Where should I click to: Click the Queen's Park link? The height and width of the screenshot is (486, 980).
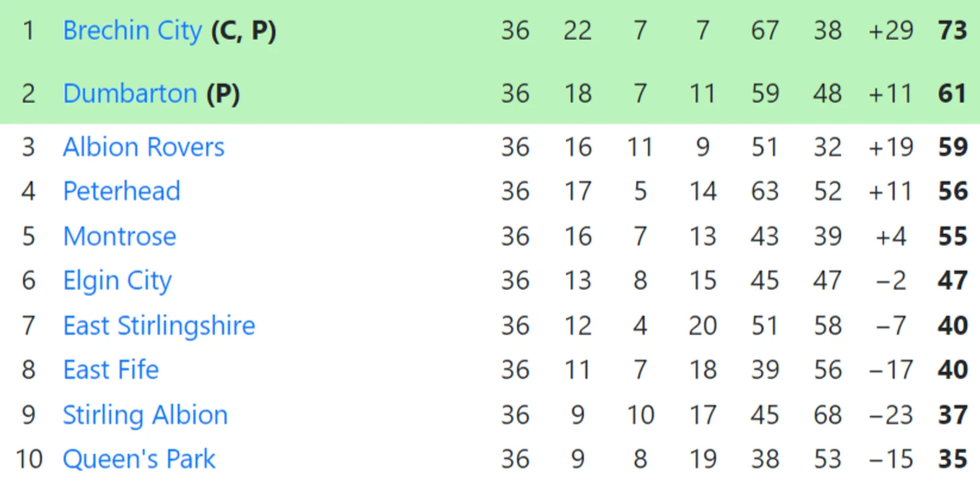139,459
